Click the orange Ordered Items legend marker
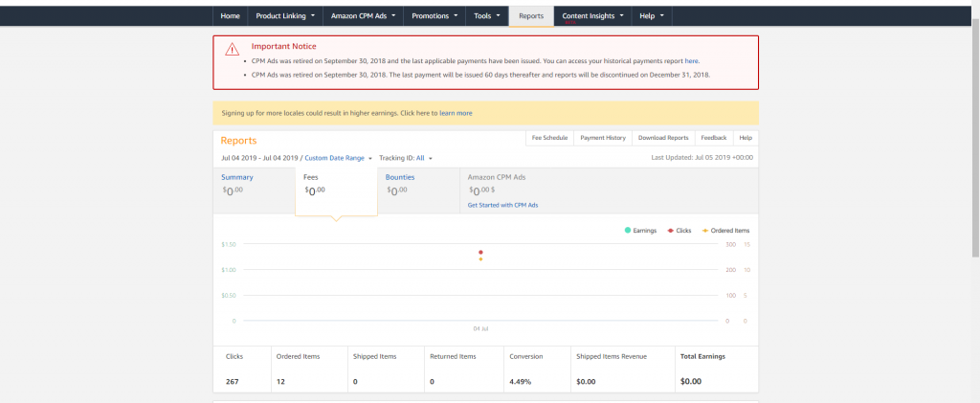This screenshot has width=980, height=403. pyautogui.click(x=706, y=231)
